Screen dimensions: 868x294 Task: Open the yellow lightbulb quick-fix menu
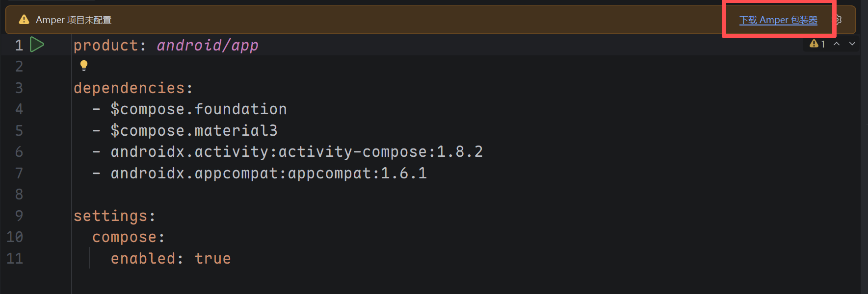tap(84, 65)
